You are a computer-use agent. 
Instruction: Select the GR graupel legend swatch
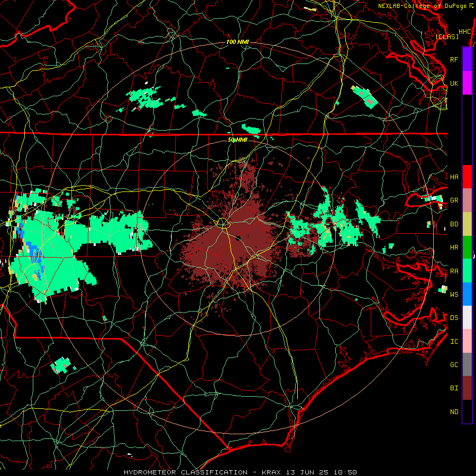pos(467,200)
